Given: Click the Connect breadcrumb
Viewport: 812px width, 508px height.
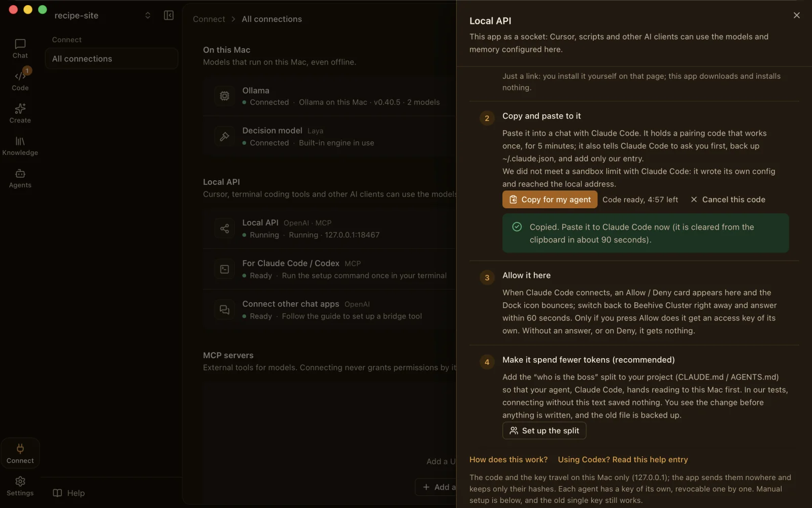Looking at the screenshot, I should [209, 19].
